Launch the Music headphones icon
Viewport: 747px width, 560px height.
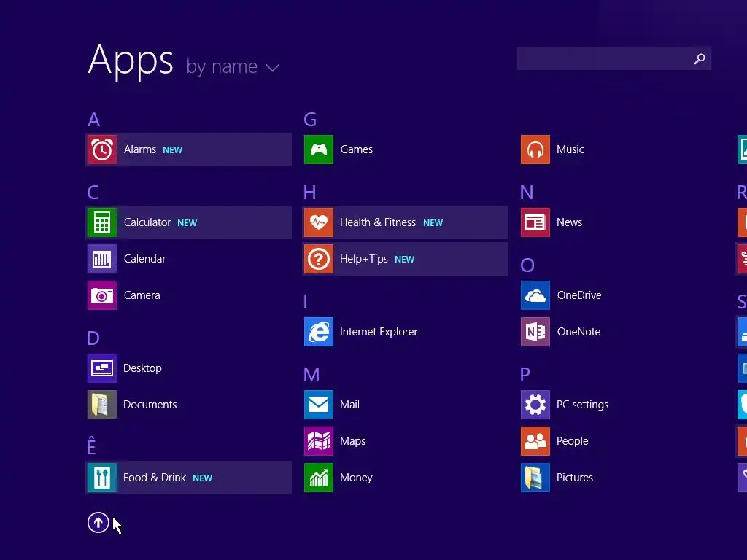pos(535,149)
